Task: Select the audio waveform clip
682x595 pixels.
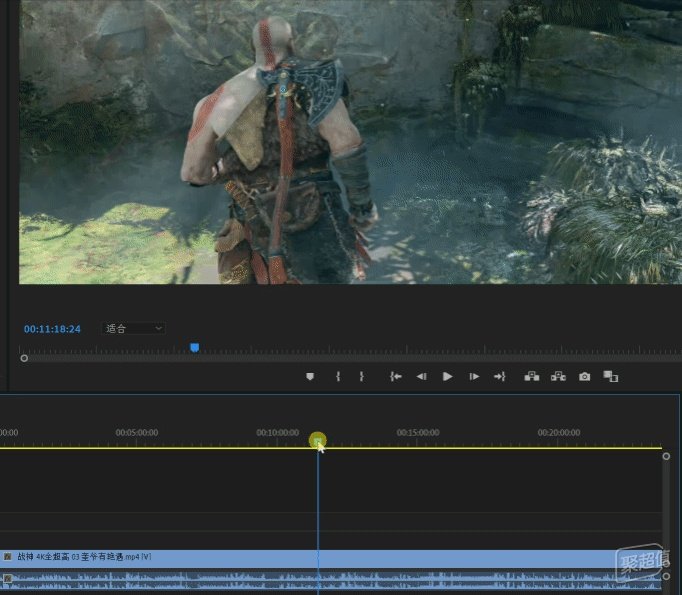Action: [331, 580]
